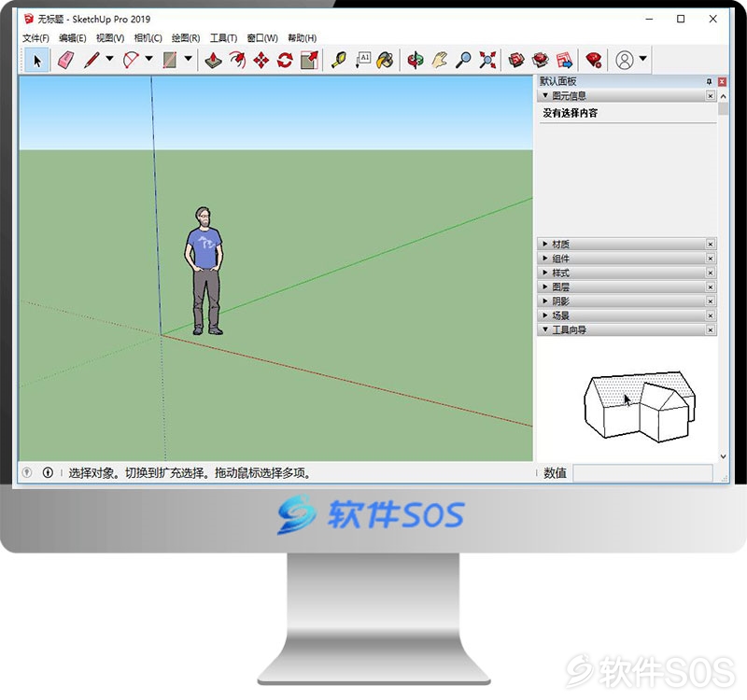Close the 图元信息 panel
Image resolution: width=747 pixels, height=700 pixels.
click(x=711, y=96)
